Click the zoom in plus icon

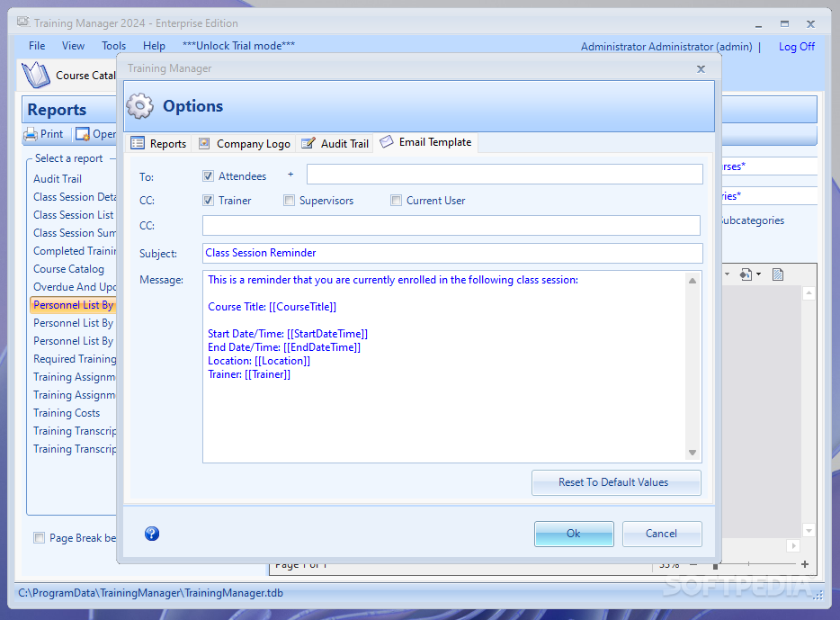(x=805, y=564)
